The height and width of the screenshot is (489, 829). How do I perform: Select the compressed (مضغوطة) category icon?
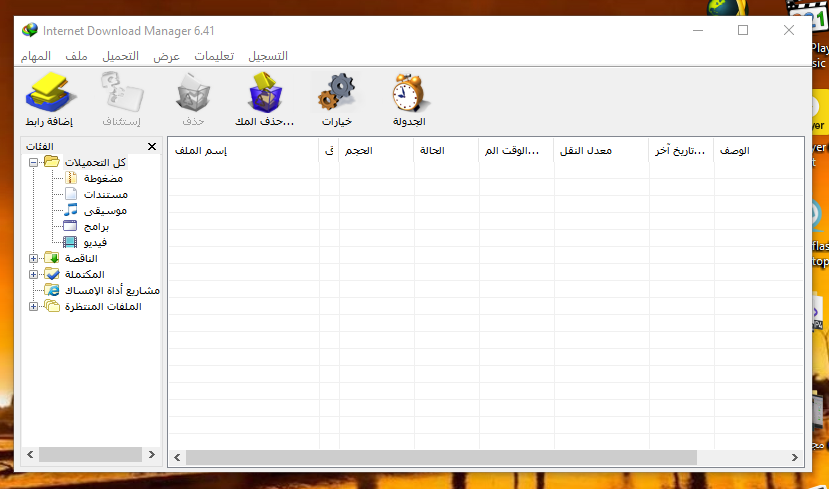pos(71,178)
